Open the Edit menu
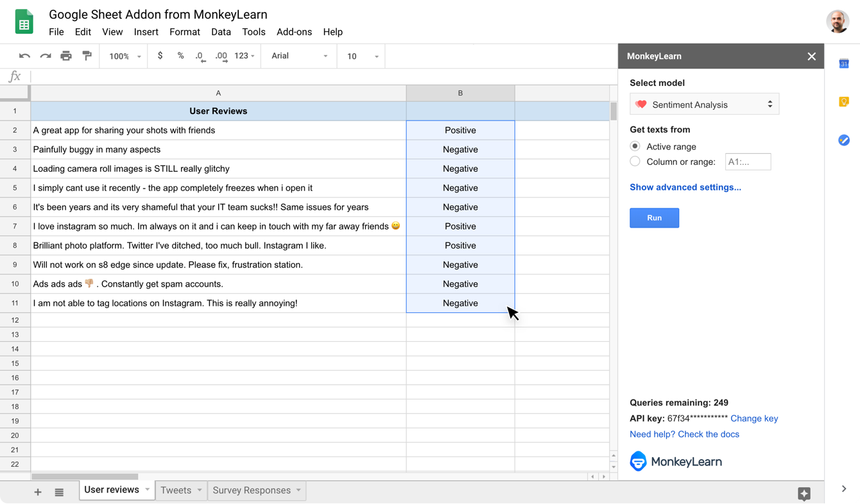 [x=83, y=32]
